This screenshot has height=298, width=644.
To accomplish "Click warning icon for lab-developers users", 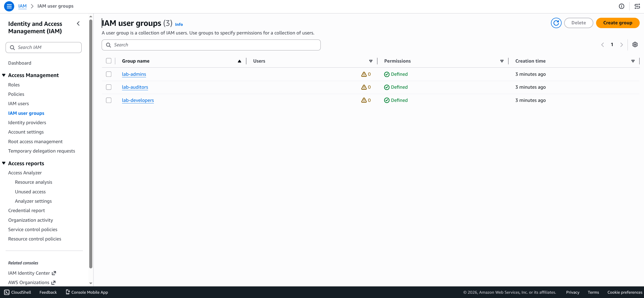I will coord(364,100).
